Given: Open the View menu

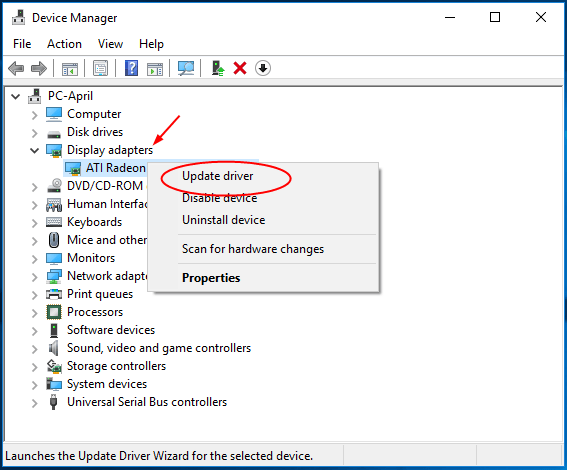Looking at the screenshot, I should [x=110, y=44].
